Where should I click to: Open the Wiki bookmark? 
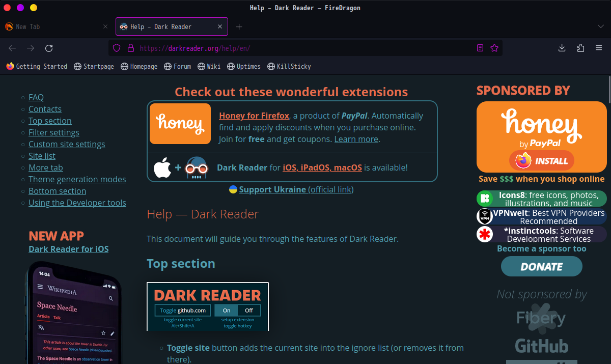[x=209, y=66]
